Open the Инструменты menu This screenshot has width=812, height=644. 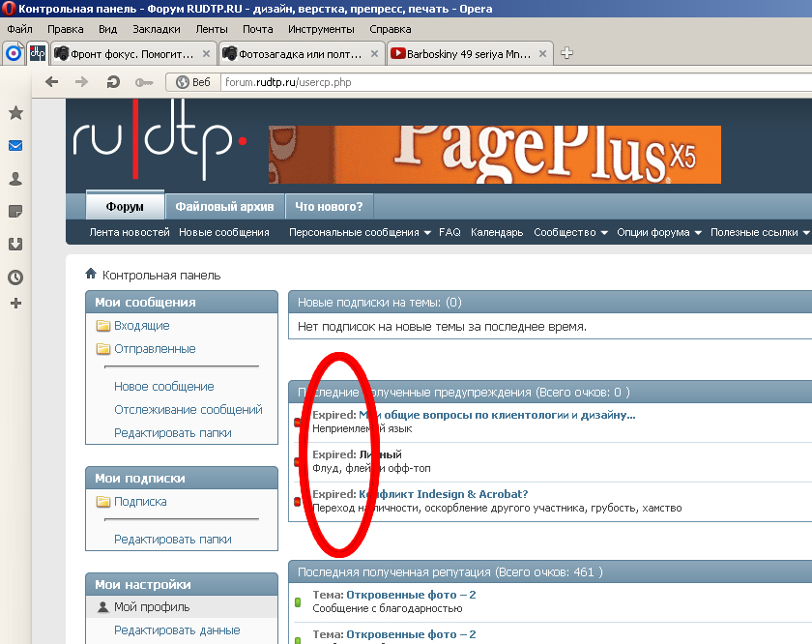click(321, 29)
